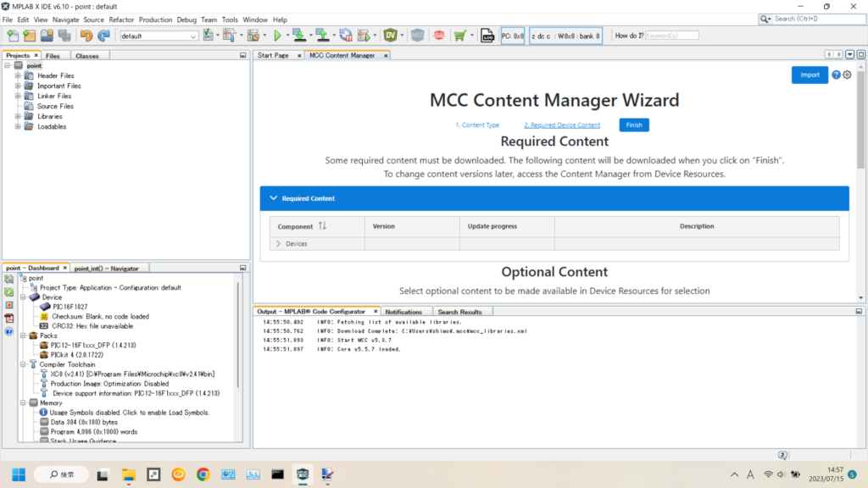Open Chrome from the Windows taskbar

[x=203, y=474]
